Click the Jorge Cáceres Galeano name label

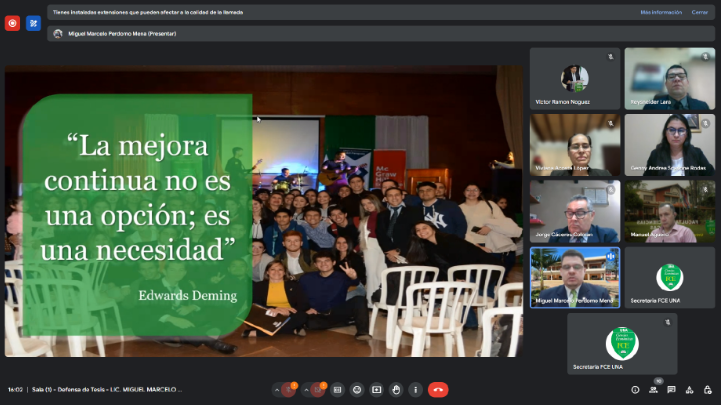564,235
